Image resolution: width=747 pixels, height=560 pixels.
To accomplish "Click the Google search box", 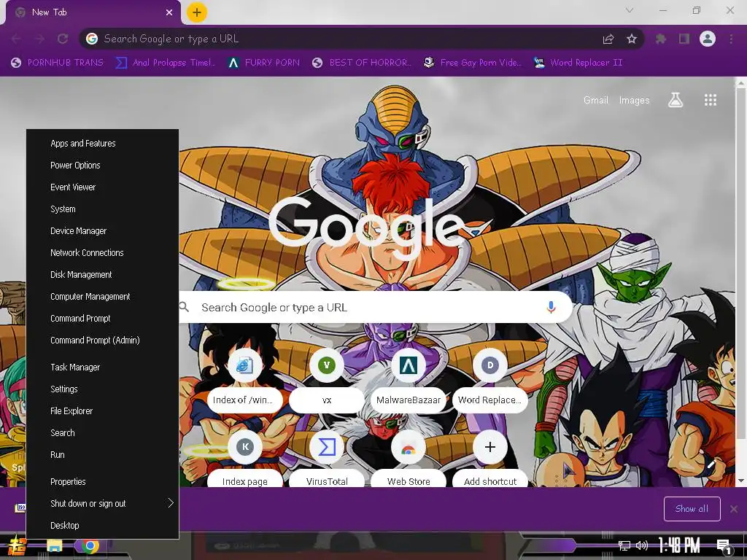I will coord(376,308).
